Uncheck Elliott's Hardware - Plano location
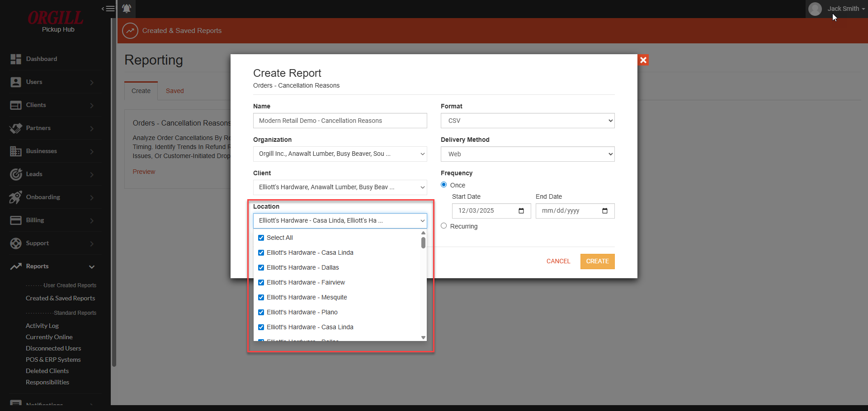 pos(261,313)
